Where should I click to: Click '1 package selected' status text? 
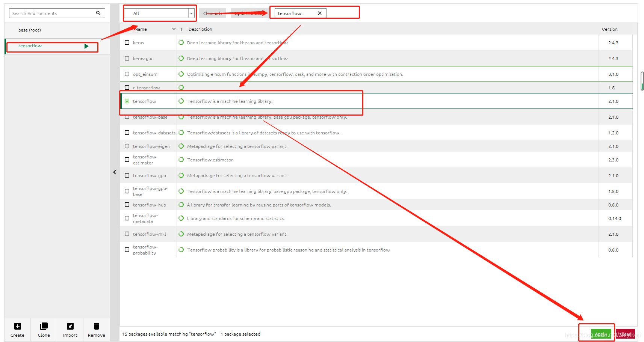pyautogui.click(x=240, y=334)
